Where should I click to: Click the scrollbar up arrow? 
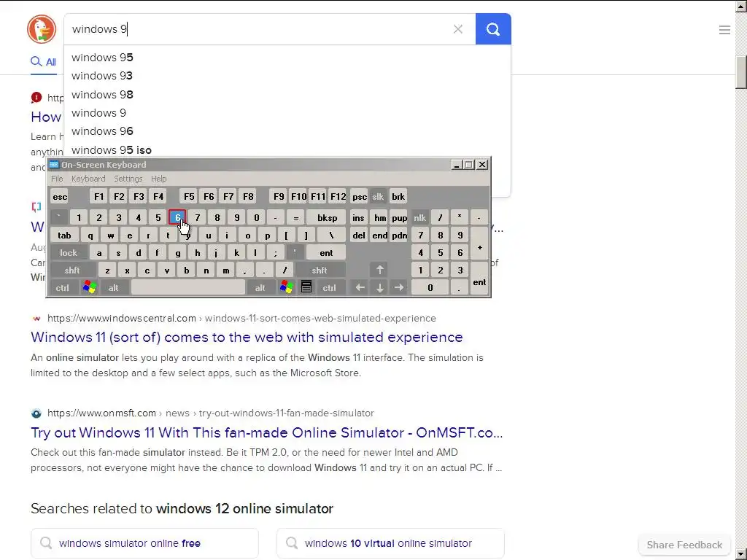tap(741, 6)
